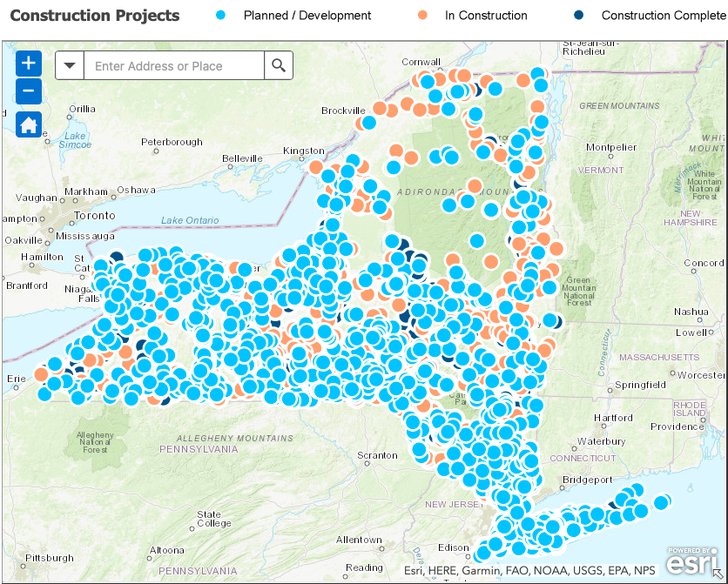728x584 pixels.
Task: Click the Scranton label on the map
Action: click(377, 455)
